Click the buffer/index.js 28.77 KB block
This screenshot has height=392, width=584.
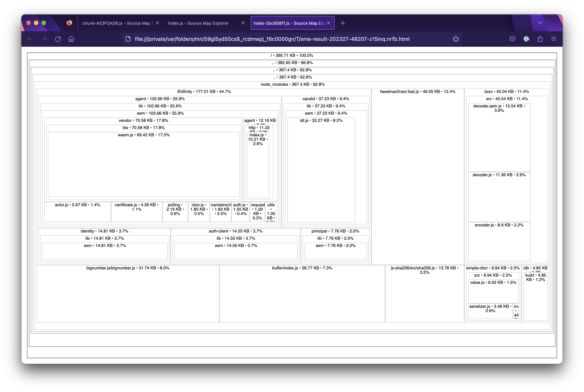pyautogui.click(x=302, y=294)
